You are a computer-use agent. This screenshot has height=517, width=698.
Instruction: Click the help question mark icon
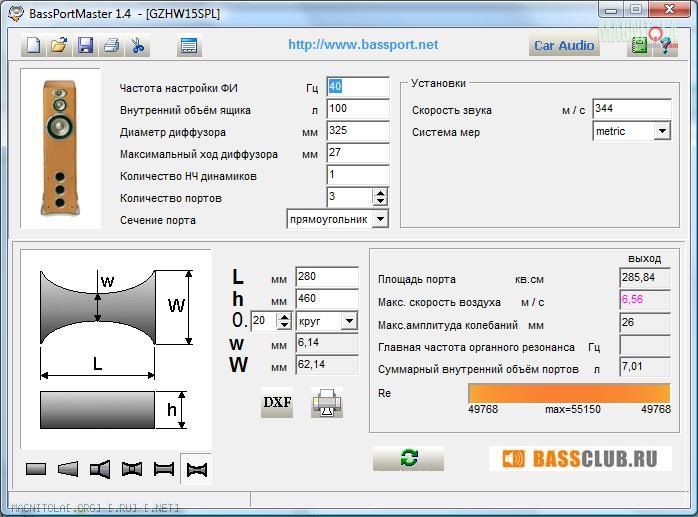click(x=665, y=45)
